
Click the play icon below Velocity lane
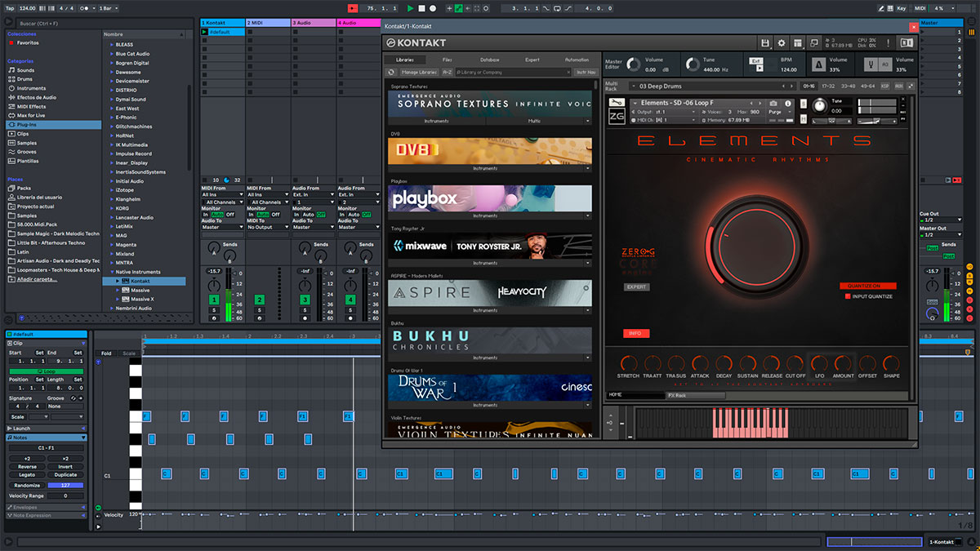coord(100,526)
